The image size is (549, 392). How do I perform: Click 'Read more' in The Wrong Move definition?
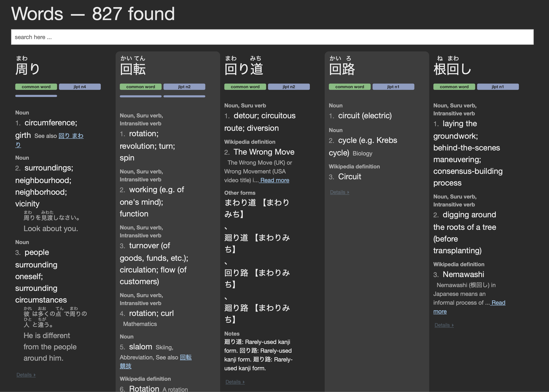pyautogui.click(x=274, y=180)
